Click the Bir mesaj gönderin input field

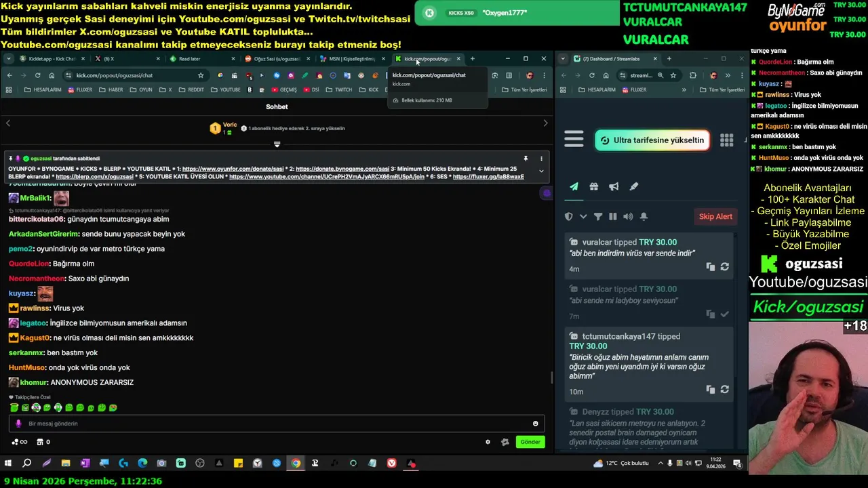(277, 424)
